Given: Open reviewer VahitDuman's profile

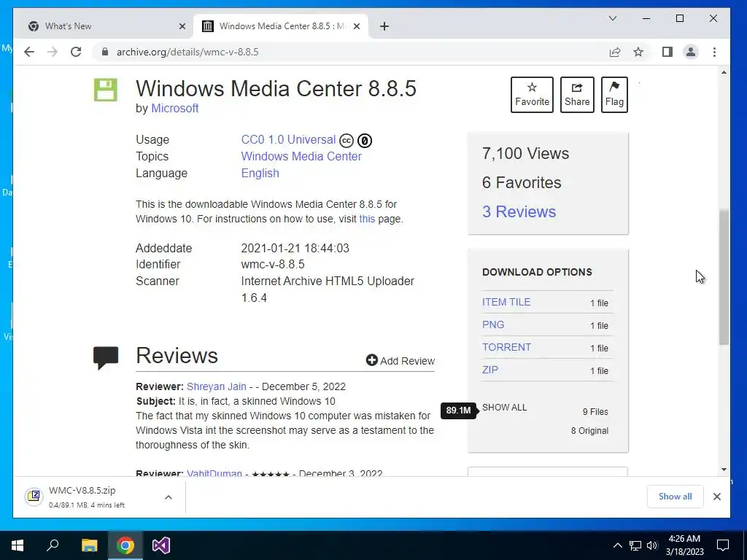Looking at the screenshot, I should pos(214,473).
